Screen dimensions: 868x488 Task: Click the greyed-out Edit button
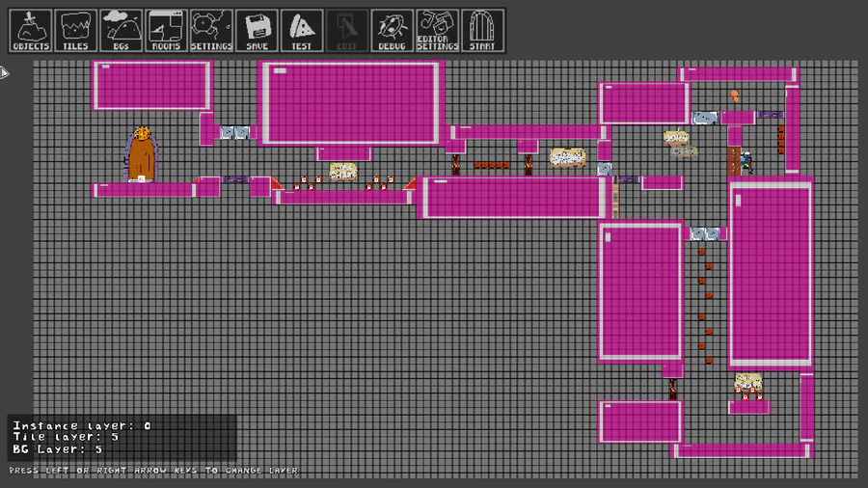point(347,31)
